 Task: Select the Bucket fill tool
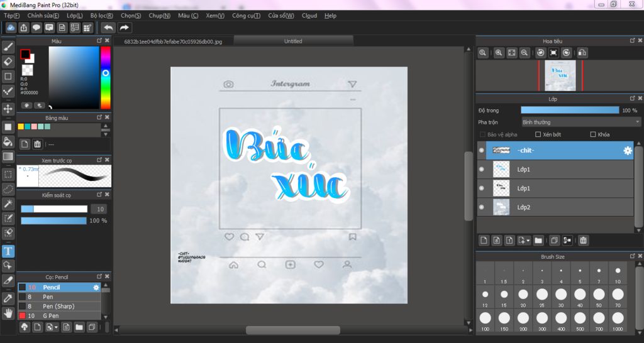pos(8,141)
